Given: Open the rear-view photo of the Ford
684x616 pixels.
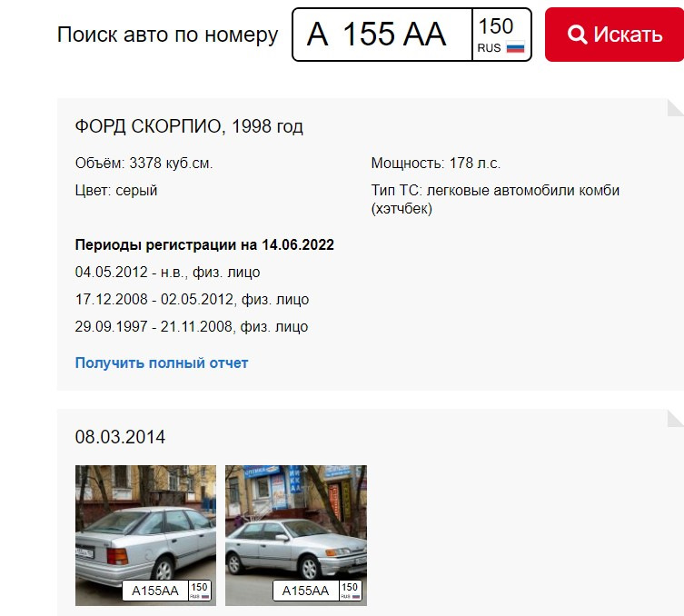Looking at the screenshot, I should [145, 522].
